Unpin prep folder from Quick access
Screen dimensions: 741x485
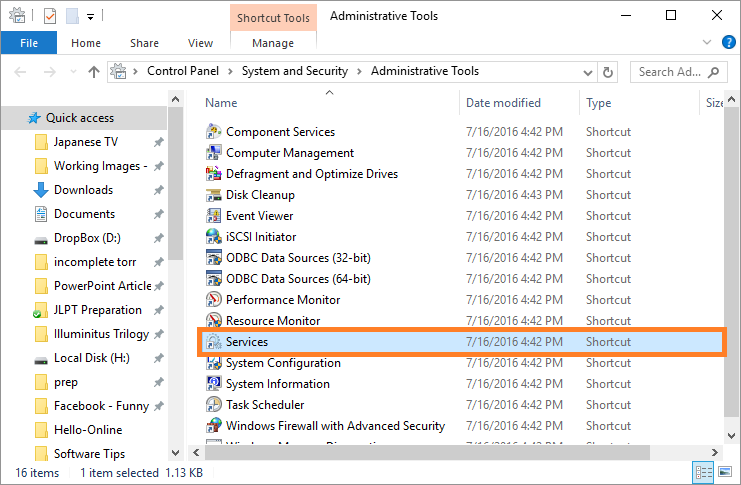158,382
